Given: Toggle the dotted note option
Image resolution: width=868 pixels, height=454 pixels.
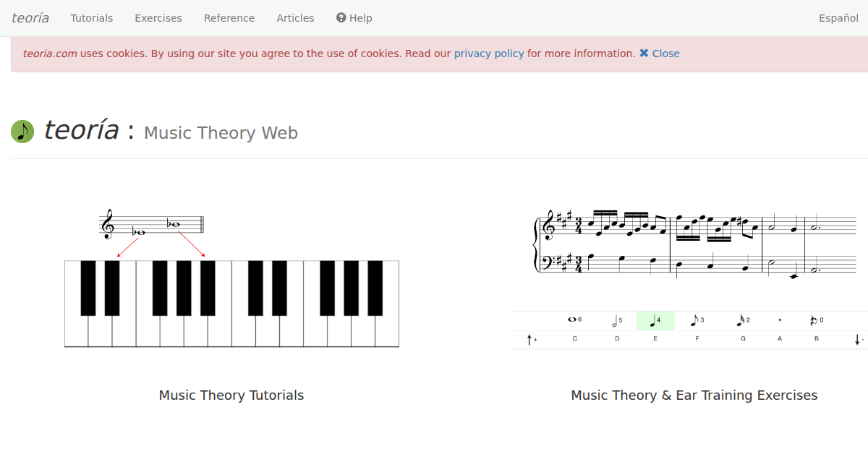Looking at the screenshot, I should point(780,320).
